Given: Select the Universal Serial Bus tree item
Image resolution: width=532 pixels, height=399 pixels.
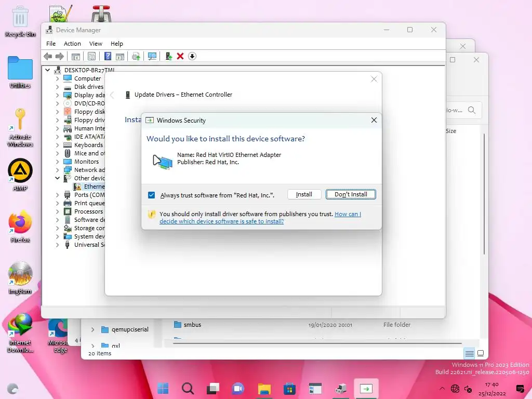Looking at the screenshot, I should point(85,245).
